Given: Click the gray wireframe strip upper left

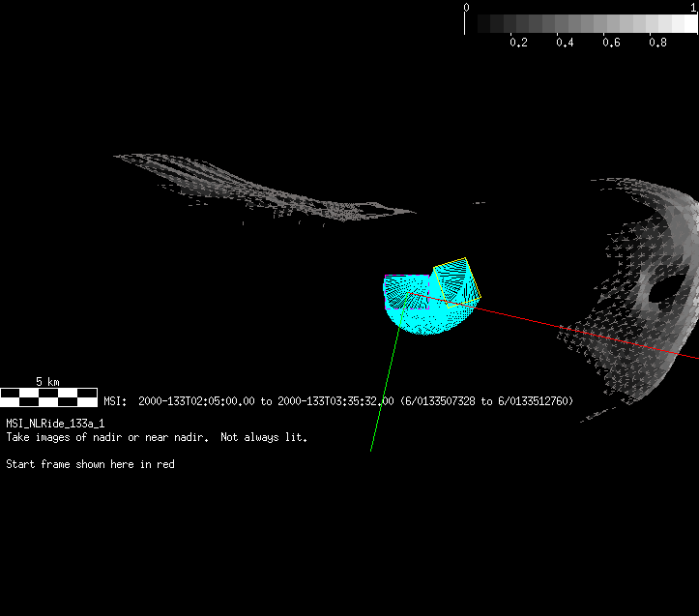Looking at the screenshot, I should (263, 190).
